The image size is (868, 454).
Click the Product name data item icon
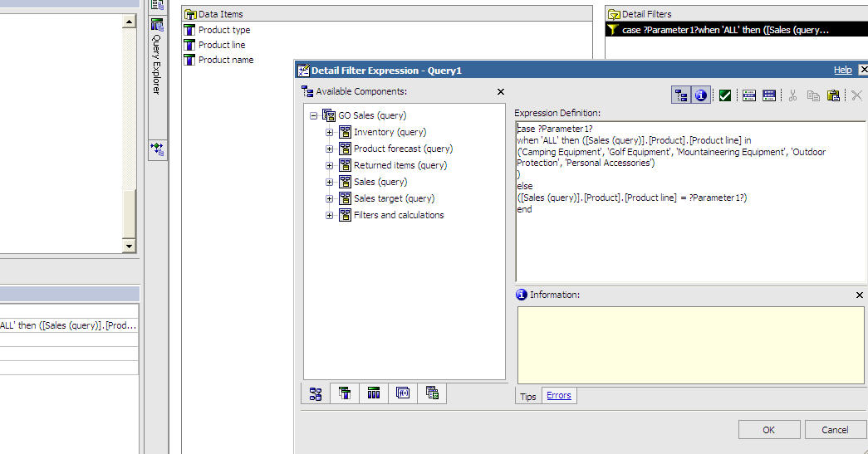(x=189, y=60)
